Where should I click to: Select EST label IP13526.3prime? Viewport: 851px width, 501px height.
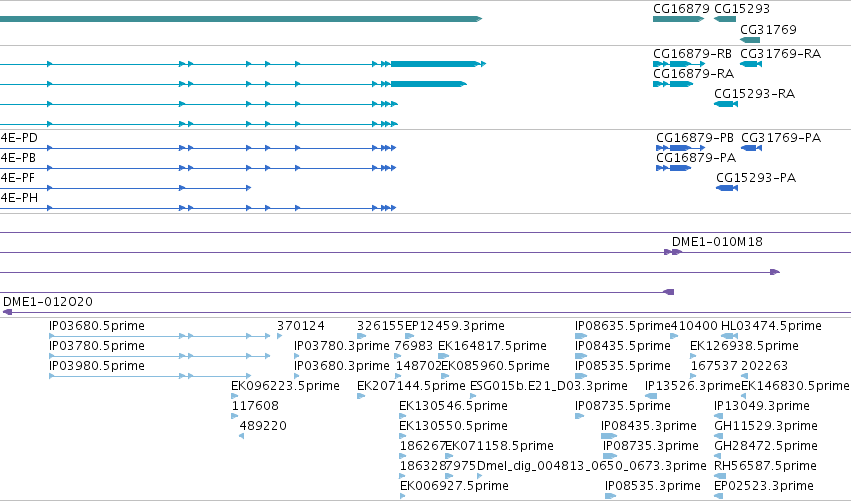coord(693,386)
